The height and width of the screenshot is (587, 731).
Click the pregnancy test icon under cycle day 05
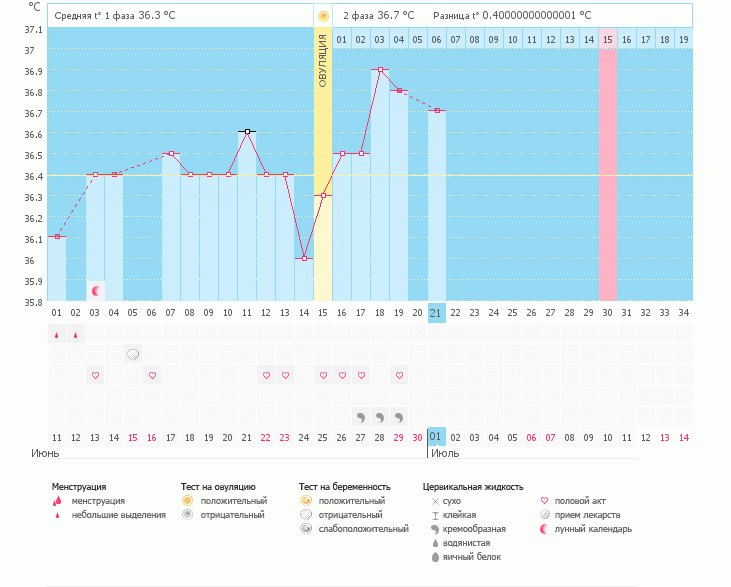(133, 354)
